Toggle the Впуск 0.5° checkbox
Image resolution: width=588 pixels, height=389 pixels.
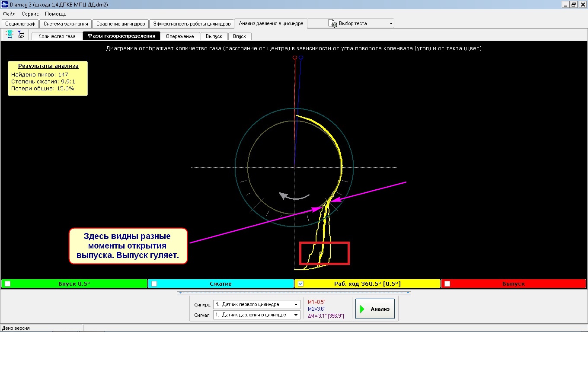pos(7,284)
